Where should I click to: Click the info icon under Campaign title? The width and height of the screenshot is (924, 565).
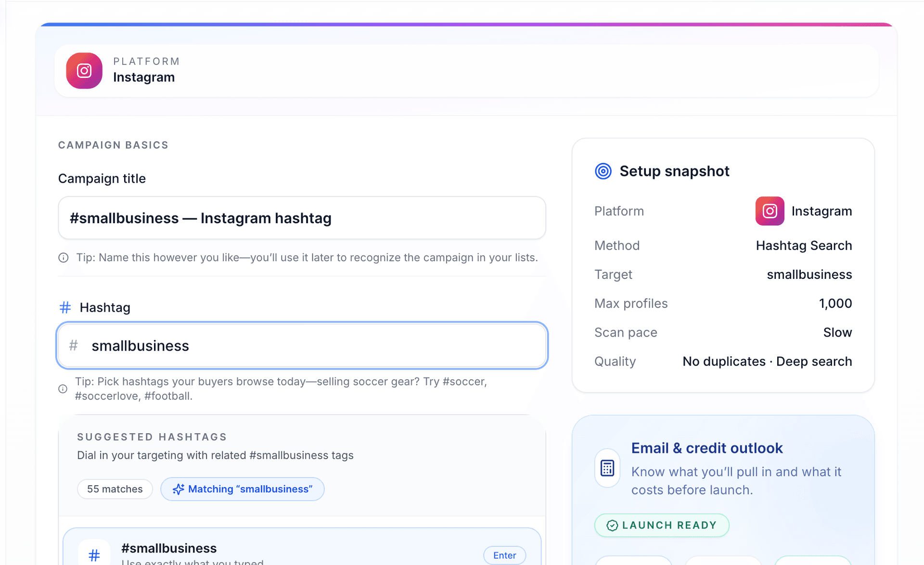point(63,257)
